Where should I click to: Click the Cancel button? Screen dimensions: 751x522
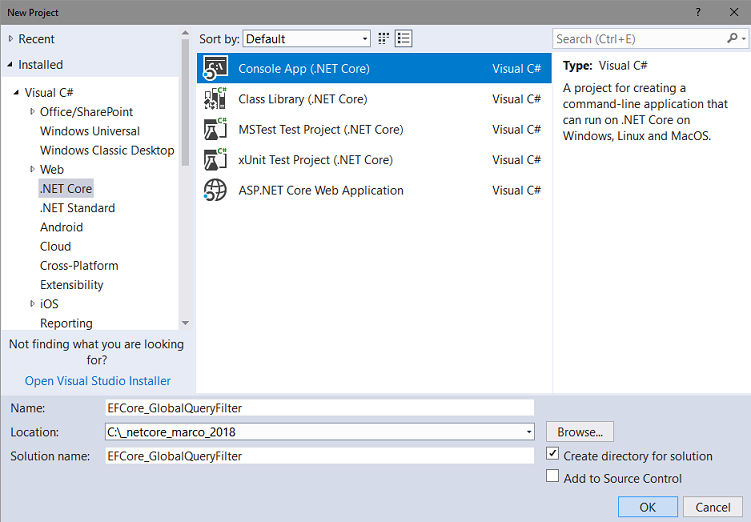(713, 507)
